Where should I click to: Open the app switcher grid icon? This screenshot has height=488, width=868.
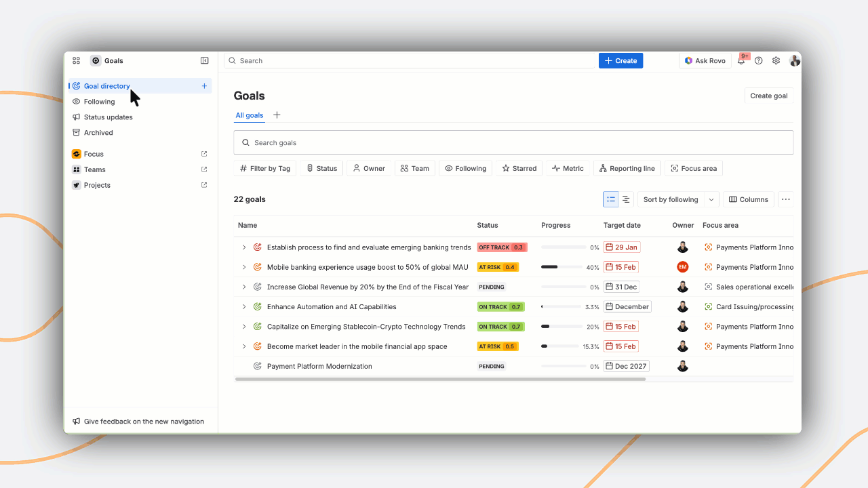pyautogui.click(x=76, y=60)
